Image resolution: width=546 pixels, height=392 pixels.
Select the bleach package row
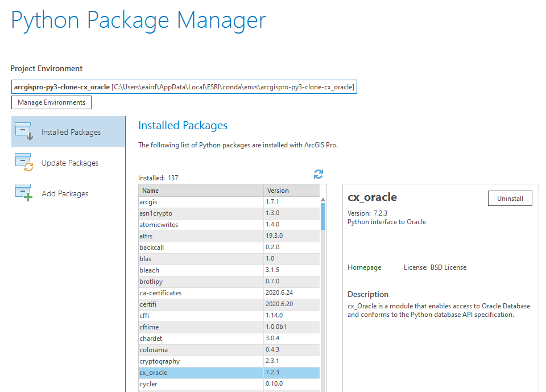click(x=229, y=270)
